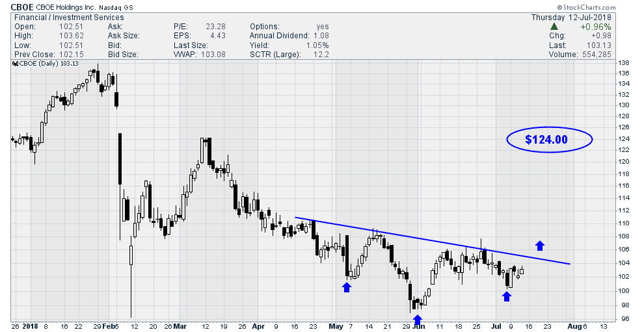The height and width of the screenshot is (332, 644).
Task: Click the company name CBOE Holdings Inc.
Action: tap(66, 7)
